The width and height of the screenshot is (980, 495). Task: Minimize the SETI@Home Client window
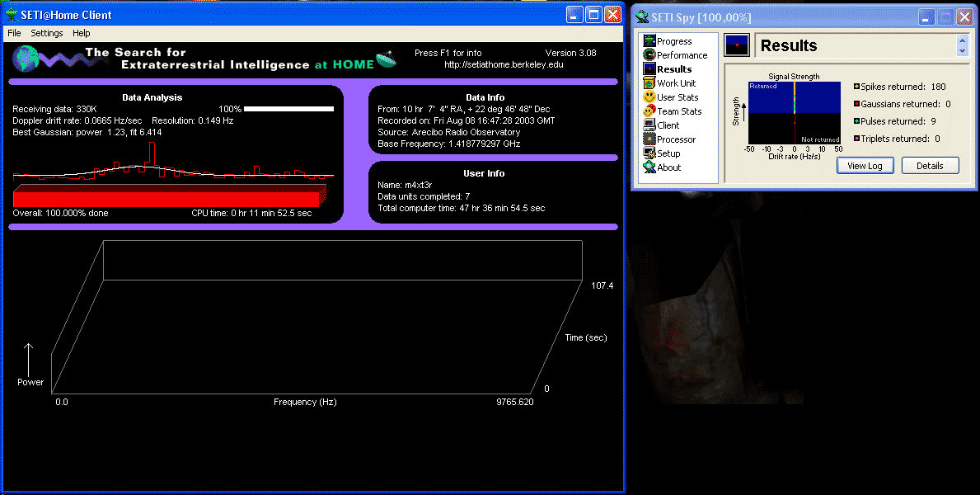click(x=574, y=15)
